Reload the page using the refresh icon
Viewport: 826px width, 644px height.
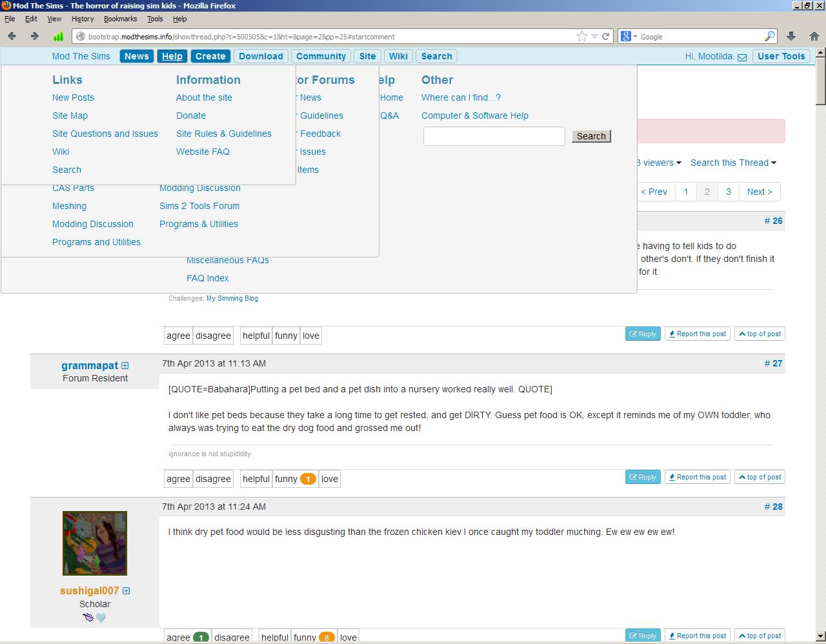coord(606,37)
